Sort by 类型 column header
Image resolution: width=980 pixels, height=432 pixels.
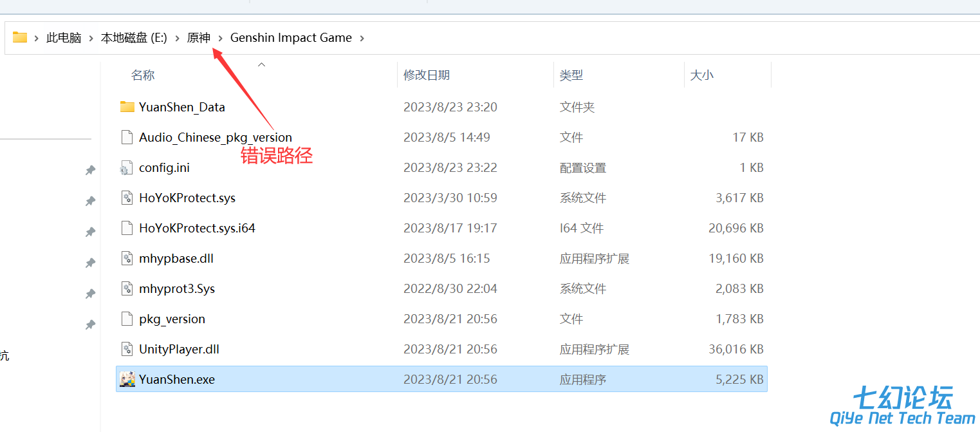pyautogui.click(x=571, y=75)
